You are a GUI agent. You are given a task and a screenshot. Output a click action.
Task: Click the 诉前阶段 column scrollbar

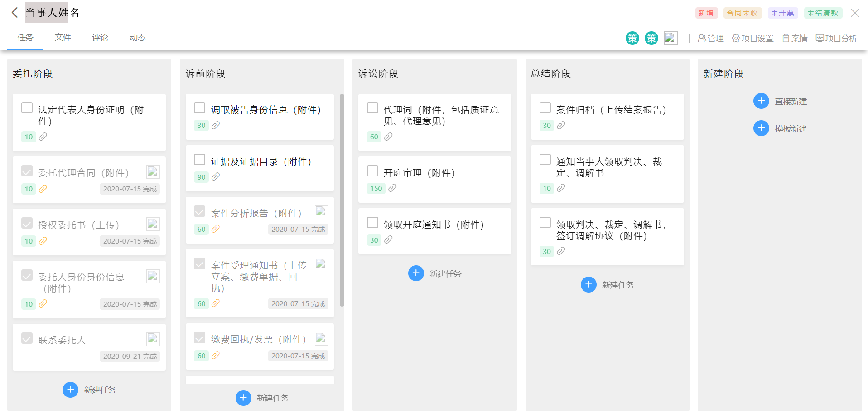[342, 200]
